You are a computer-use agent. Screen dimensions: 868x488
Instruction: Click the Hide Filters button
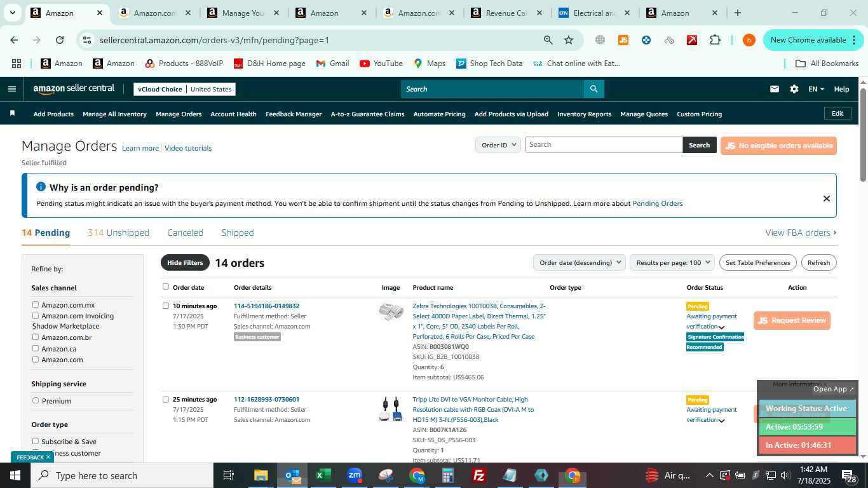(x=185, y=262)
